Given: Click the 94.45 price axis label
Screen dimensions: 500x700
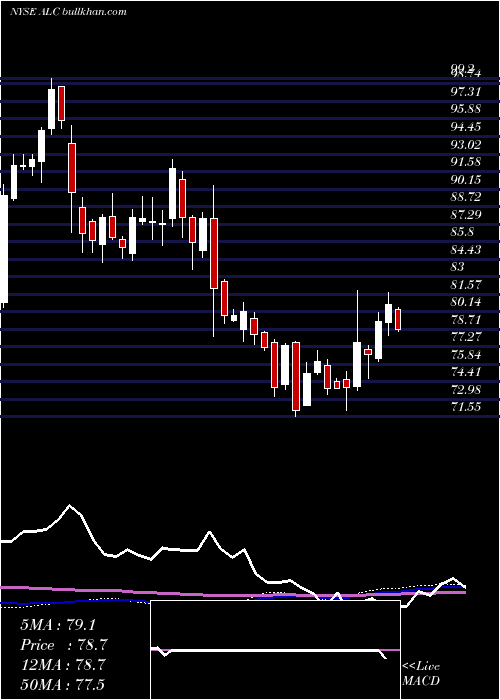Looking at the screenshot, I should [x=466, y=127].
